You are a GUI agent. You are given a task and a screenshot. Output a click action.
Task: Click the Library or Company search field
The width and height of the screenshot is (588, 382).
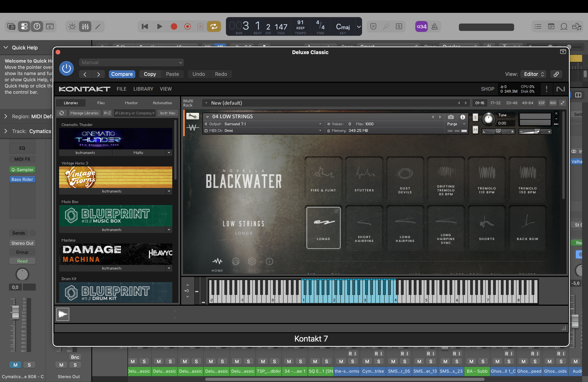(x=135, y=113)
